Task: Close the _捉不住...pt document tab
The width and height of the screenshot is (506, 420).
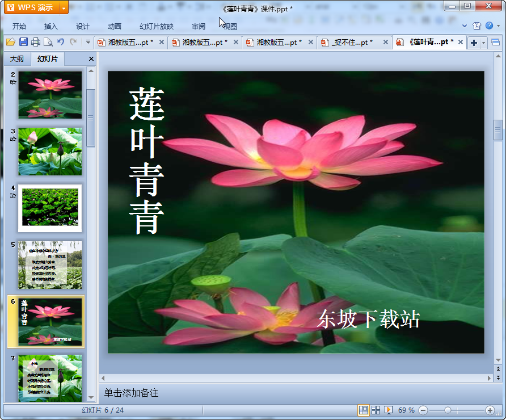Action: pyautogui.click(x=385, y=42)
